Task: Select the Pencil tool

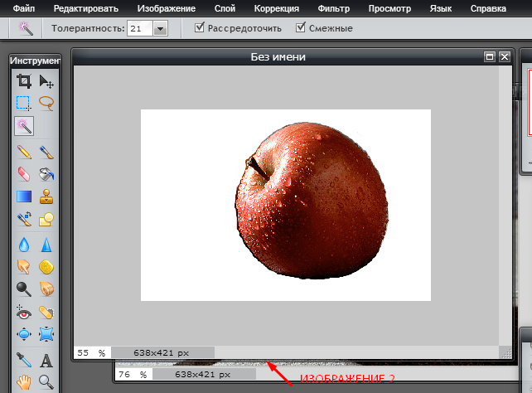Action: pos(24,153)
